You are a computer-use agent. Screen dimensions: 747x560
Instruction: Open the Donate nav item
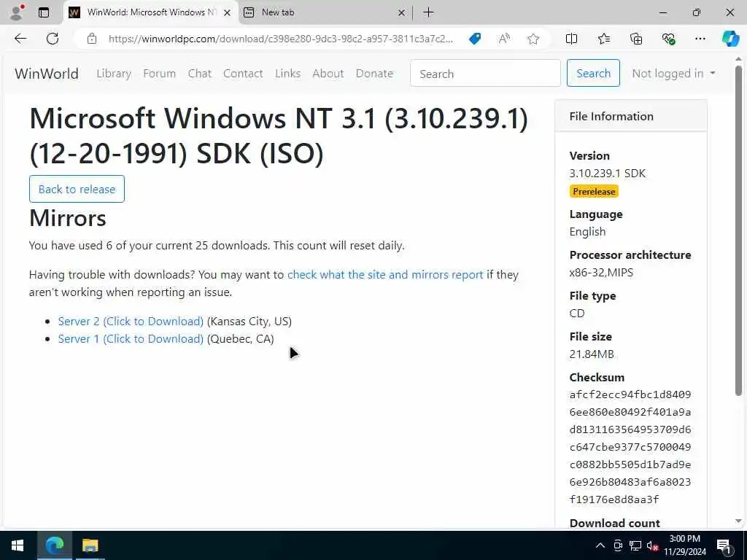tap(374, 74)
